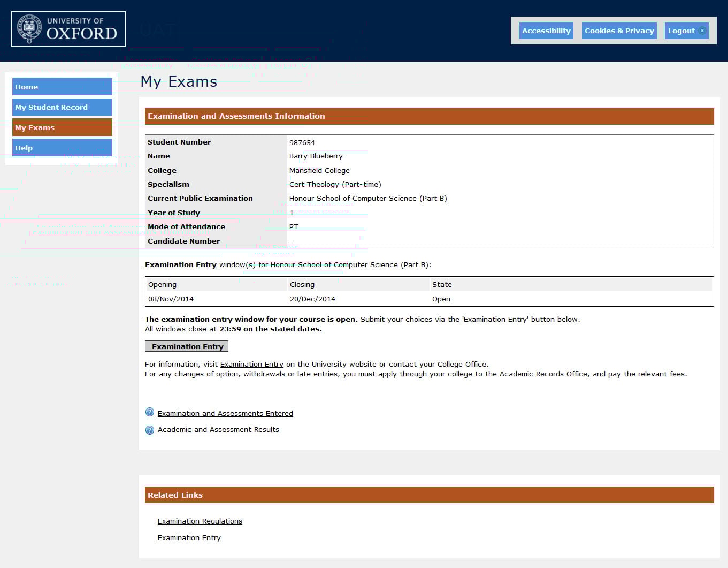
Task: Click the Related Links section header
Action: coord(429,495)
